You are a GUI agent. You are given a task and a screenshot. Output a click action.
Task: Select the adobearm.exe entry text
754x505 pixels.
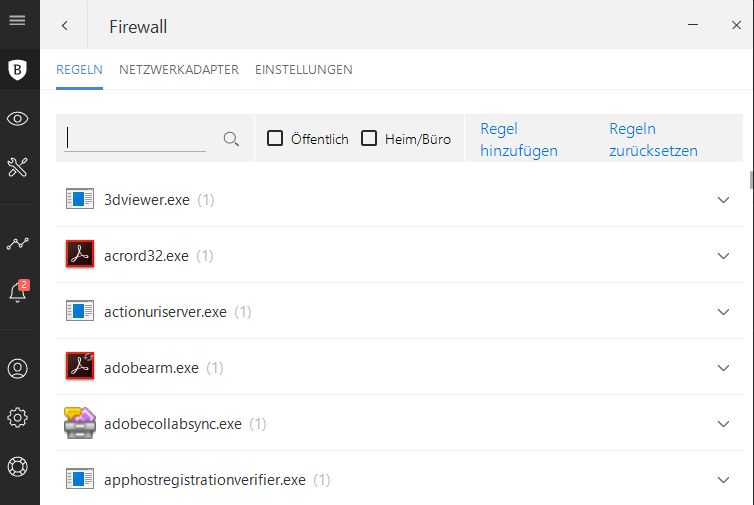click(x=151, y=367)
